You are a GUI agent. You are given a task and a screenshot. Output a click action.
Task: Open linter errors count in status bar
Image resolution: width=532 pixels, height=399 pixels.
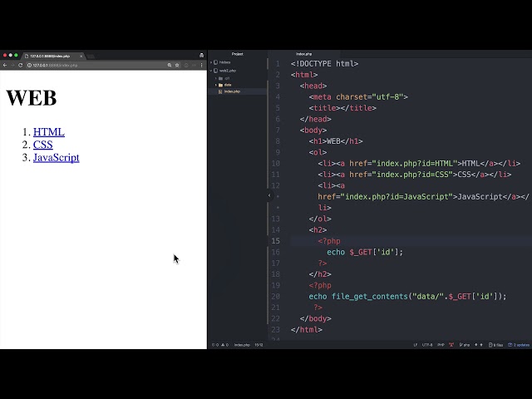pyautogui.click(x=215, y=345)
